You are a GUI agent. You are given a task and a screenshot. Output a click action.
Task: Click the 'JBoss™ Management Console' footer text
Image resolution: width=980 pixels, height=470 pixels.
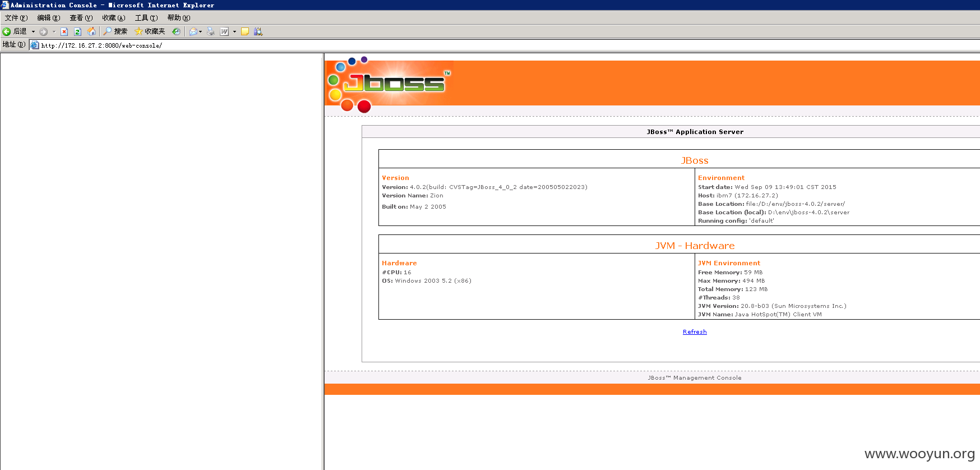(x=695, y=378)
